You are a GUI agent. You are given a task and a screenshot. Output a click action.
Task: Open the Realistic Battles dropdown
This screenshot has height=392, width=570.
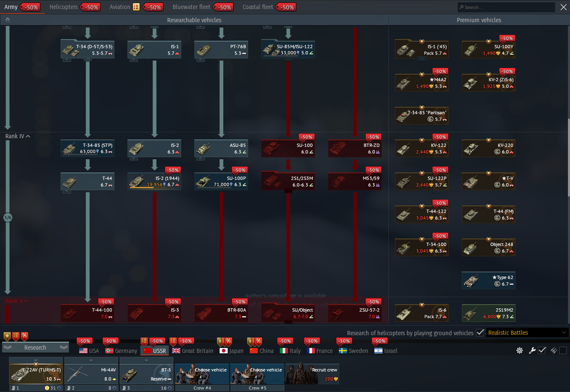527,333
